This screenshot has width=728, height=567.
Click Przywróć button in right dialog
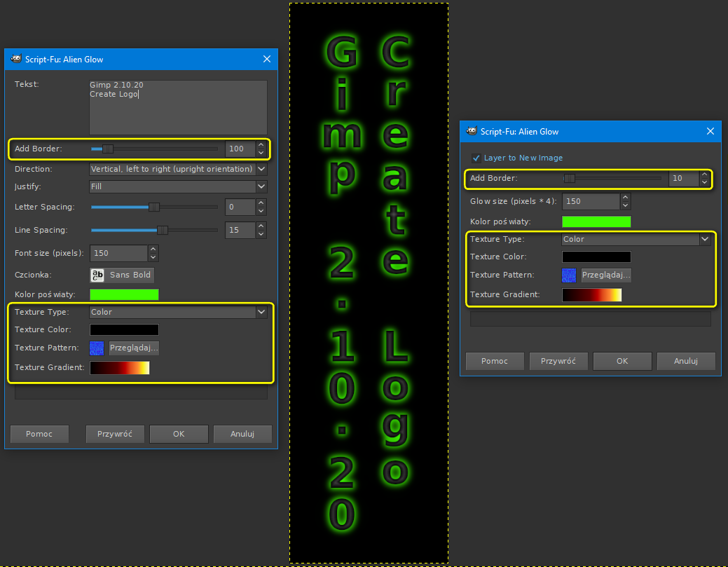click(x=558, y=361)
